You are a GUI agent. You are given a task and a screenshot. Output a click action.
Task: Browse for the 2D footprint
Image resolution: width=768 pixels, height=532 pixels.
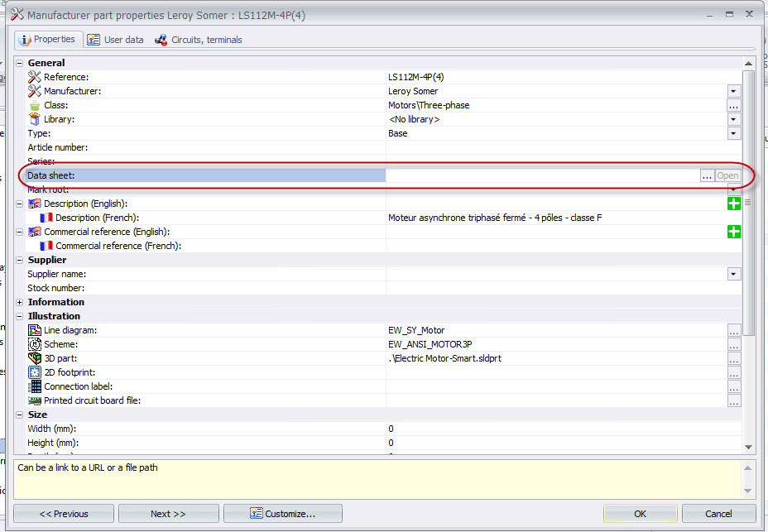coord(733,373)
